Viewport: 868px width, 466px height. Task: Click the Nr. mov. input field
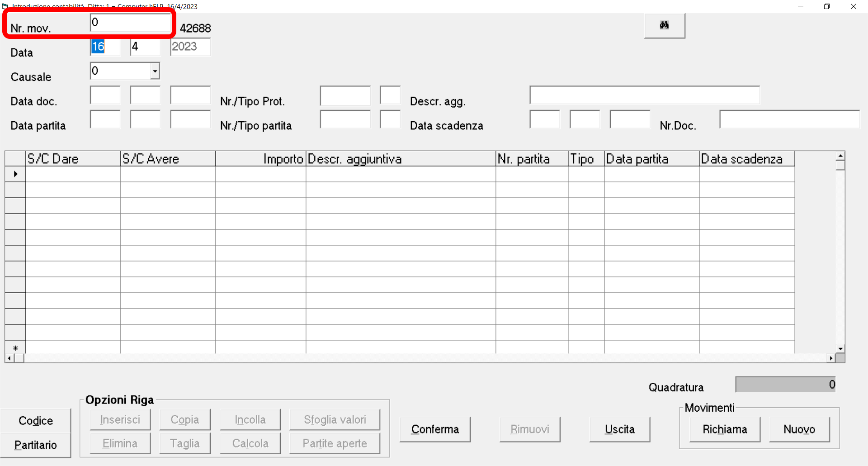(x=131, y=22)
